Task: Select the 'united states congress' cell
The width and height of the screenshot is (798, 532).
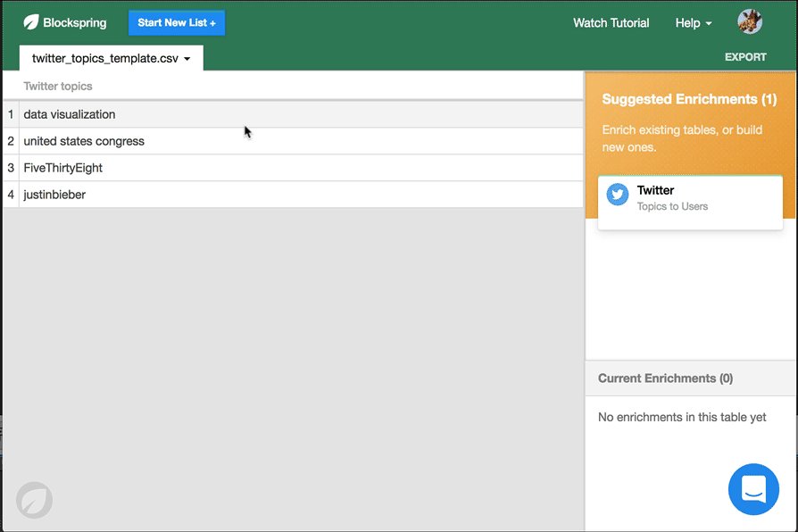Action: (301, 141)
